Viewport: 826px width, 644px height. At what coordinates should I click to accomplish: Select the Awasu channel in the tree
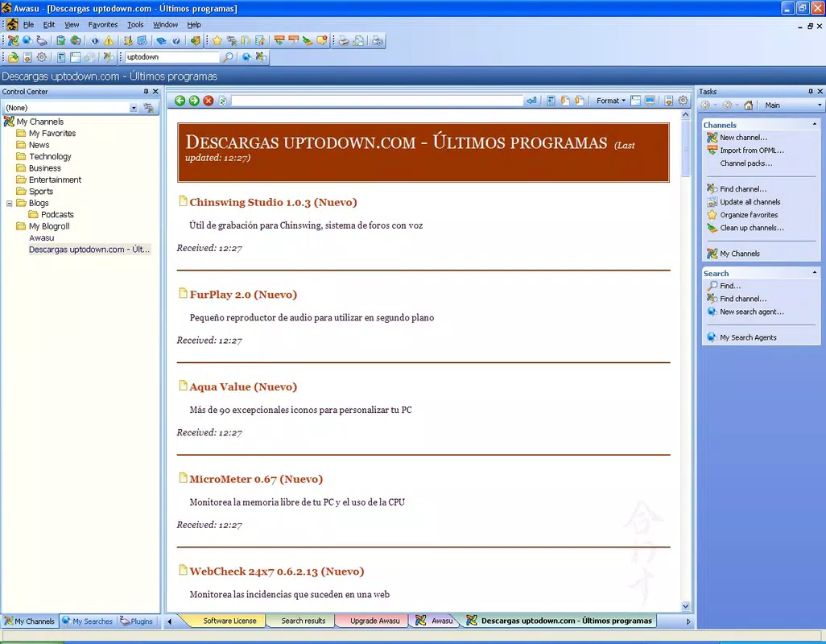pos(42,238)
